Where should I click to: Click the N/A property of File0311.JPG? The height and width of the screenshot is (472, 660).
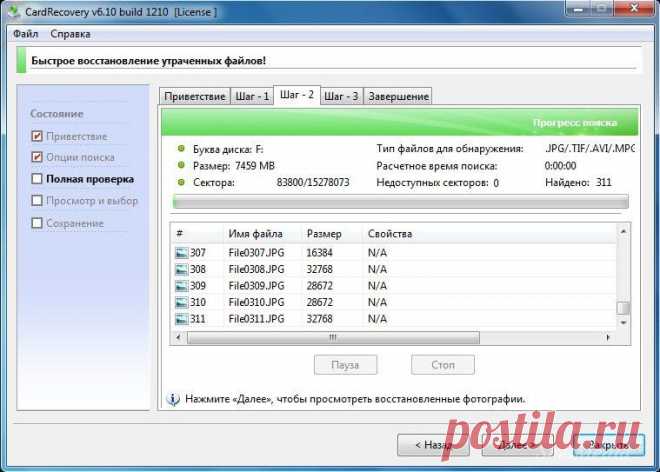coord(377,319)
